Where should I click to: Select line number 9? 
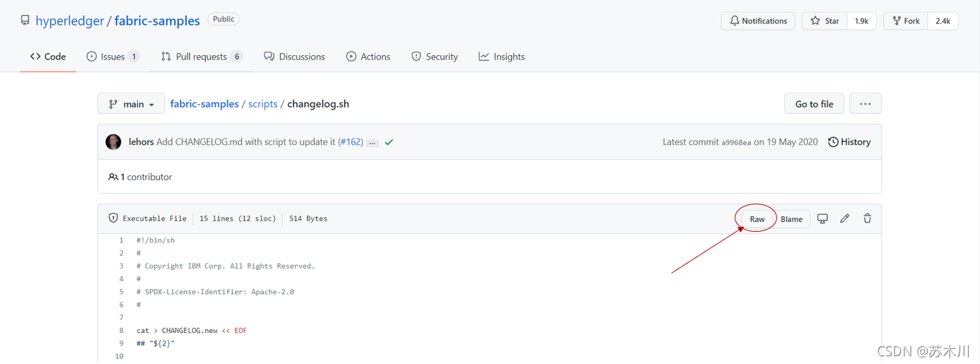[121, 344]
